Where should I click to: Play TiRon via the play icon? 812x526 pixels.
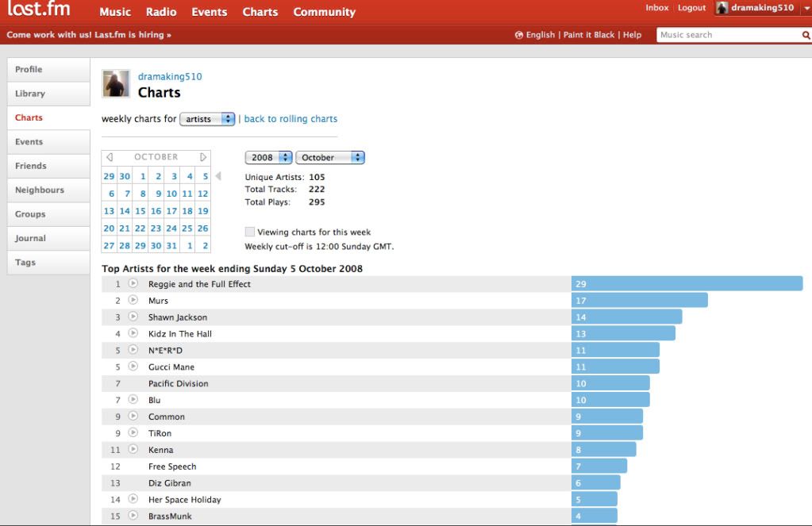tap(133, 432)
